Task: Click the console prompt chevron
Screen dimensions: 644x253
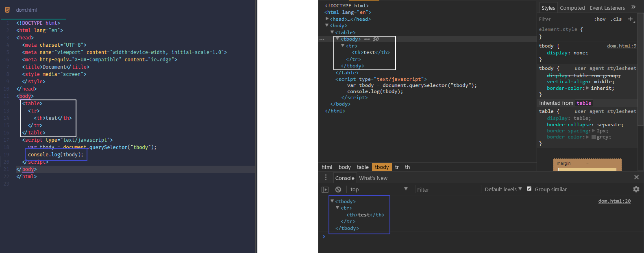Action: [324, 236]
